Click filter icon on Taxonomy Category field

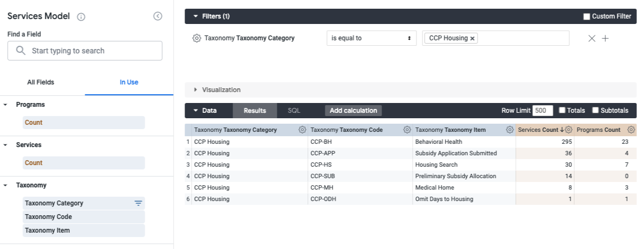(x=139, y=203)
